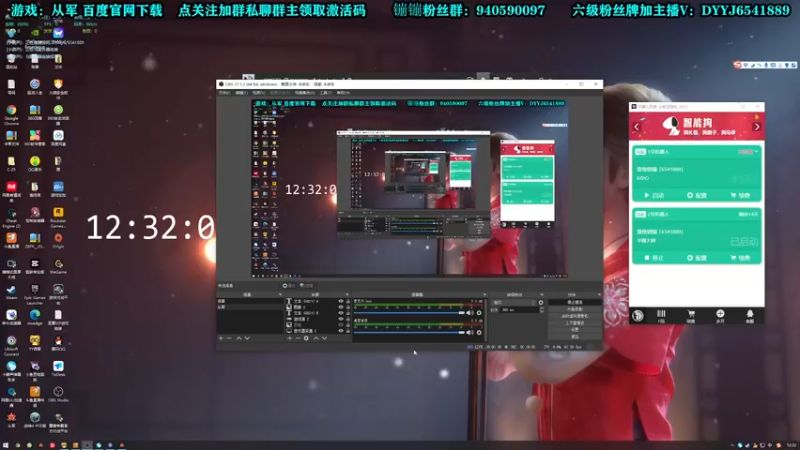
Task: Adjust transition duration stepper arrows
Action: (541, 310)
